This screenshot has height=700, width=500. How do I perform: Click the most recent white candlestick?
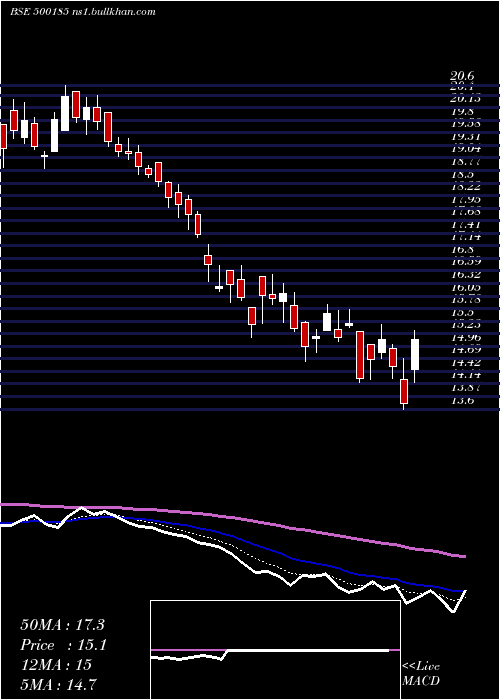point(415,354)
